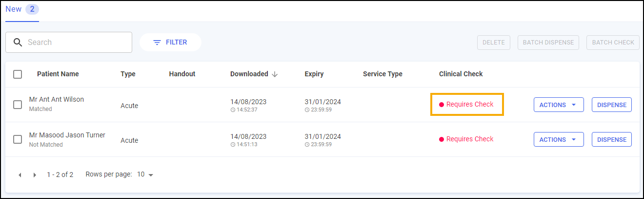Toggle the select-all header checkbox
This screenshot has height=199, width=644.
point(18,74)
